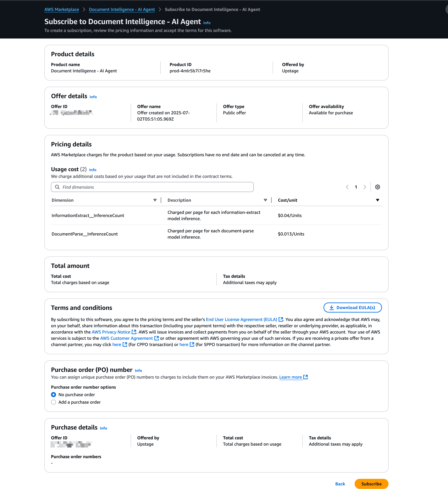
Task: Click external link icon after AWS Privacy Notice
Action: 134,332
